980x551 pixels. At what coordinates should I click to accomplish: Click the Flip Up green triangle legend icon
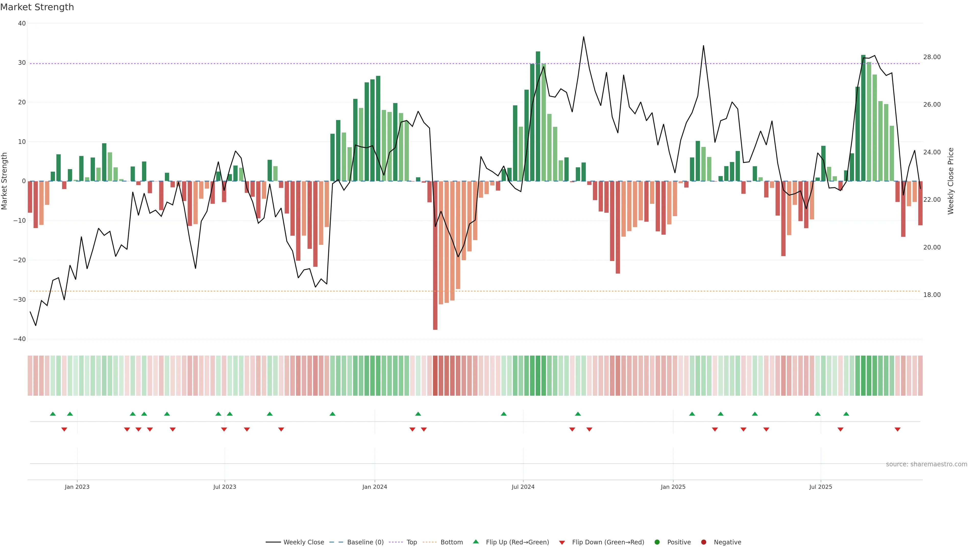[475, 542]
